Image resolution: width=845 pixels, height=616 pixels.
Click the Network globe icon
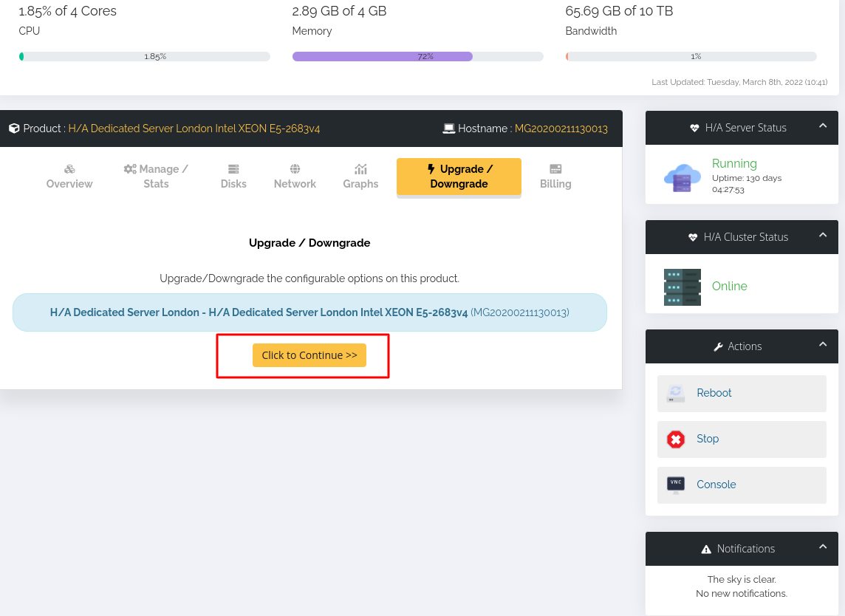click(x=295, y=169)
